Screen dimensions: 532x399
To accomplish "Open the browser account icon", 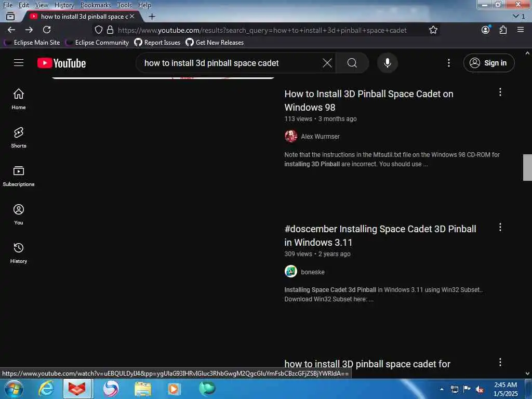I will (486, 30).
